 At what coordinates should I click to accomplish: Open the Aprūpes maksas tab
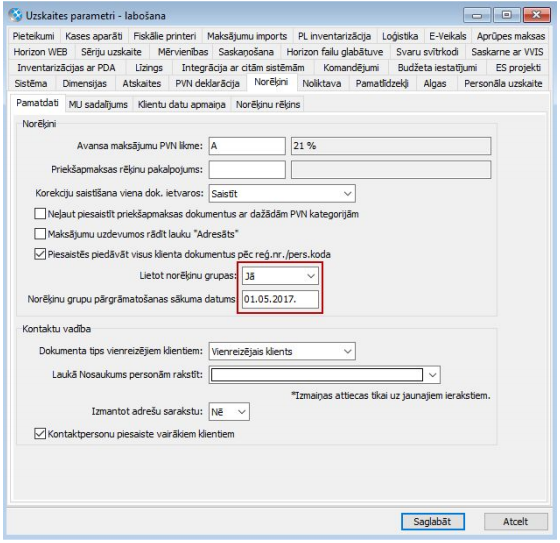pos(511,36)
